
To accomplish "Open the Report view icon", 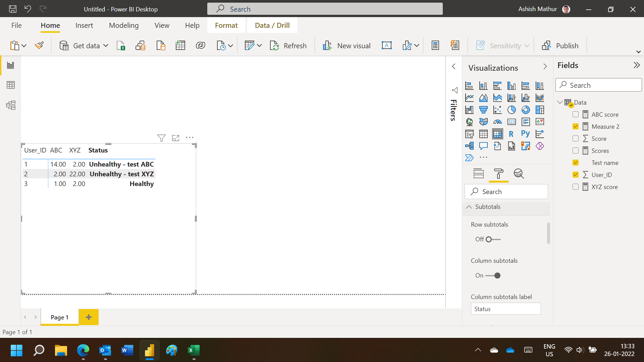I will click(11, 65).
